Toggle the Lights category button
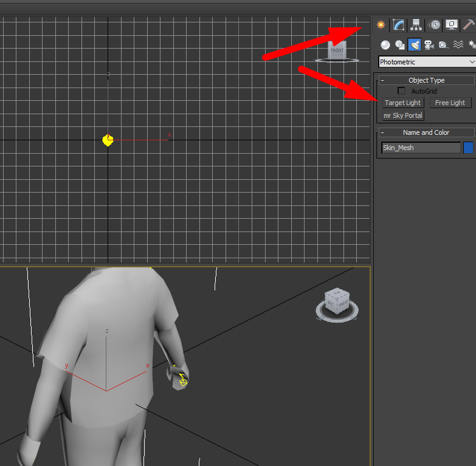Viewport: 476px width, 466px height. 414,44
